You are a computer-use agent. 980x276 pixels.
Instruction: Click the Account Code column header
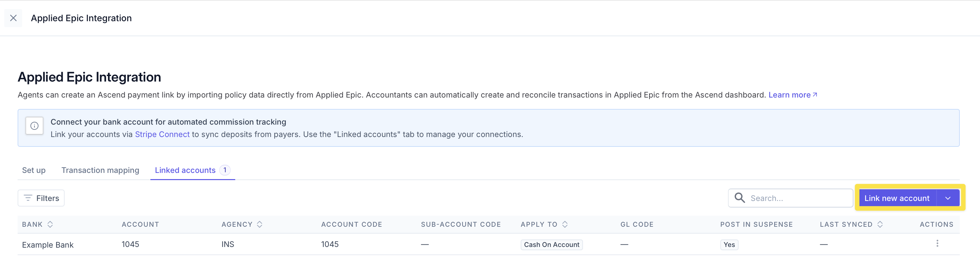(351, 224)
